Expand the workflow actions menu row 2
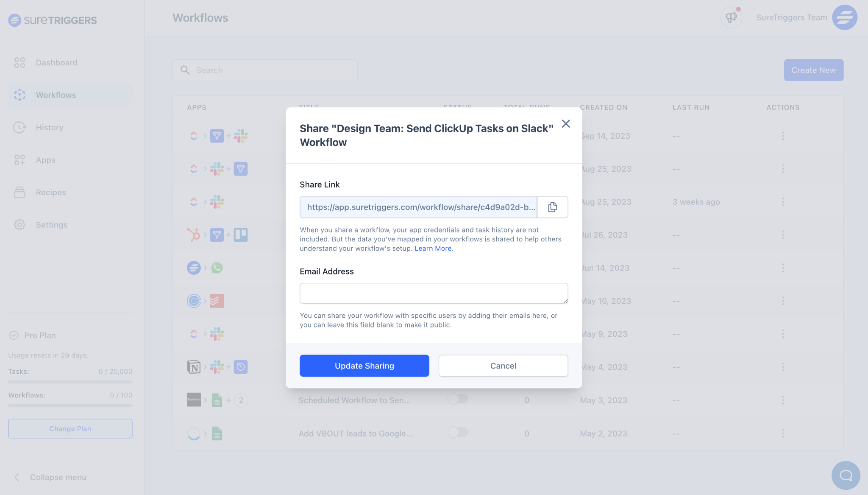The image size is (868, 495). (783, 169)
